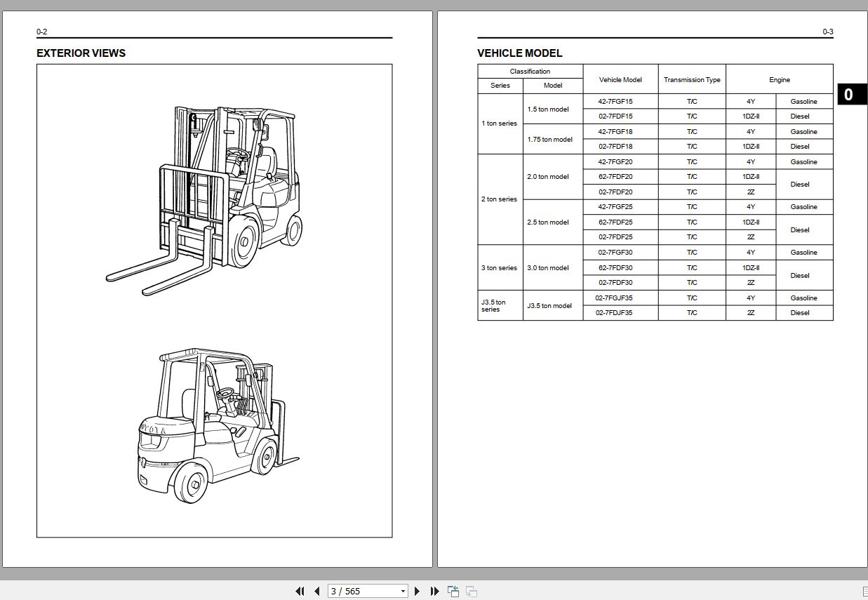Open the page number dropdown arrow
This screenshot has height=600, width=868.
pos(403,591)
